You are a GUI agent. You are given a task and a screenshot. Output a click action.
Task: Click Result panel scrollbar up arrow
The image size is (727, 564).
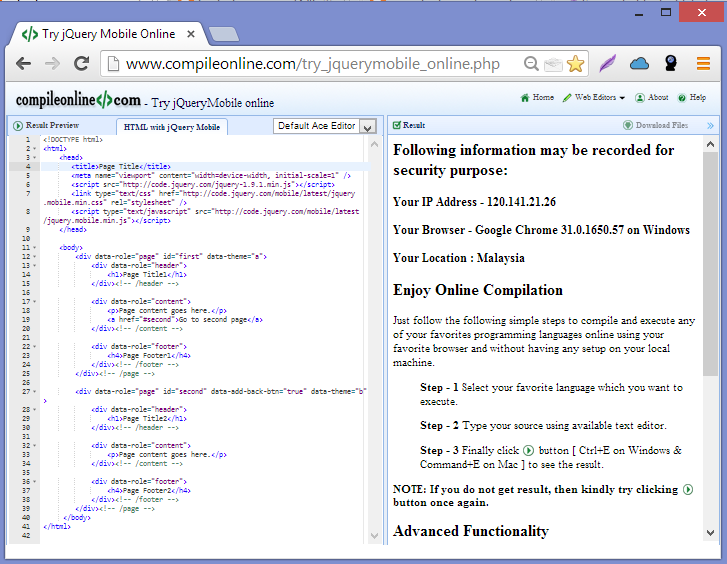[x=710, y=144]
